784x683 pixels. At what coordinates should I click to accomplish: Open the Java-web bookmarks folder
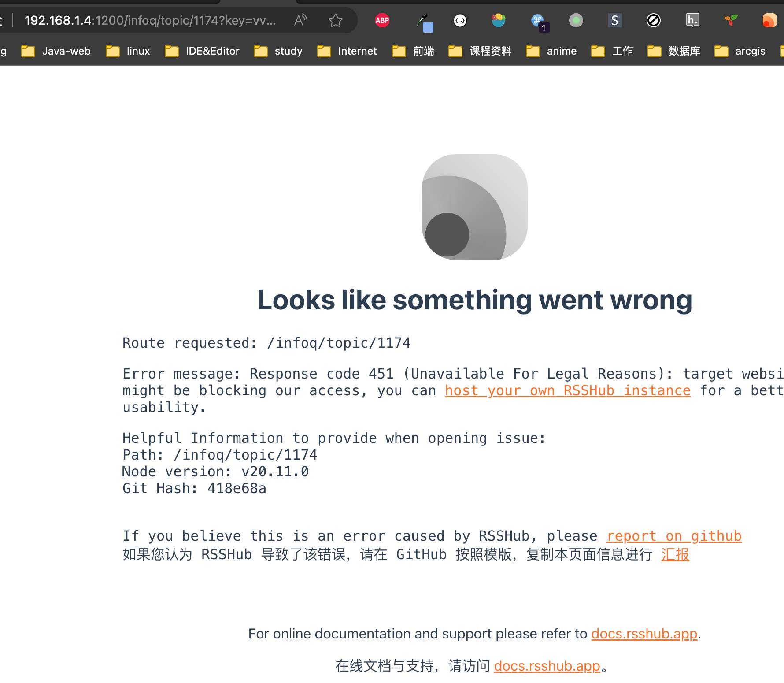(56, 51)
